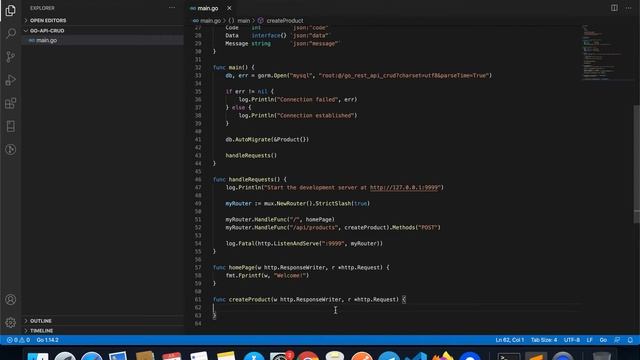Click the main breadcrumb item

(x=243, y=20)
